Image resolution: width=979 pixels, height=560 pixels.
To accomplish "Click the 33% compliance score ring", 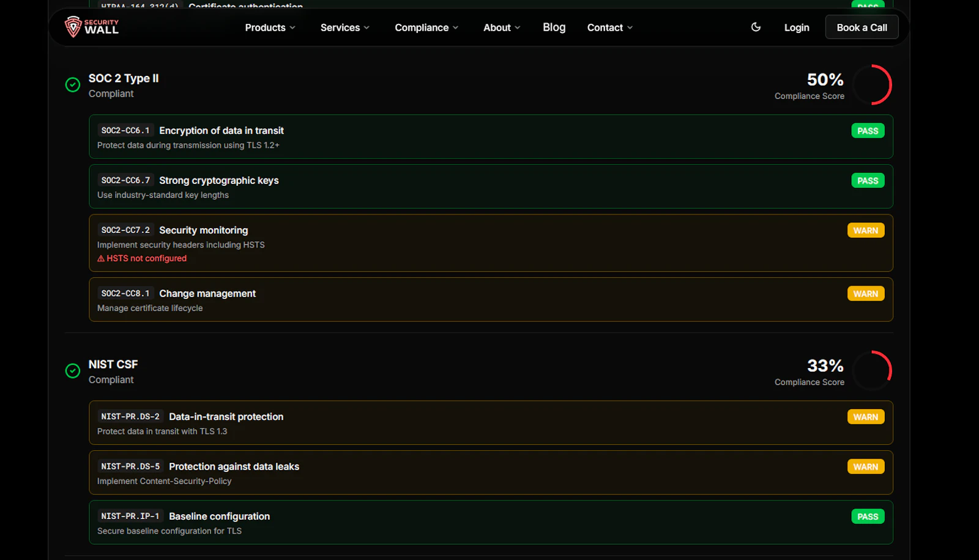I will (872, 371).
